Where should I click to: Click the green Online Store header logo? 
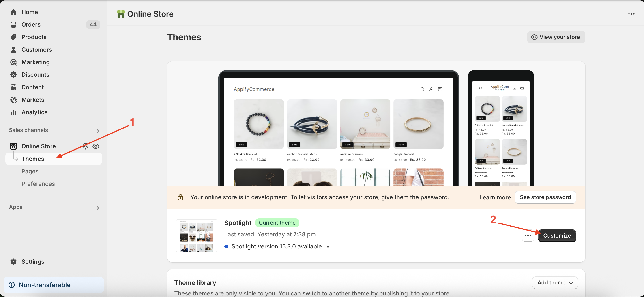121,14
